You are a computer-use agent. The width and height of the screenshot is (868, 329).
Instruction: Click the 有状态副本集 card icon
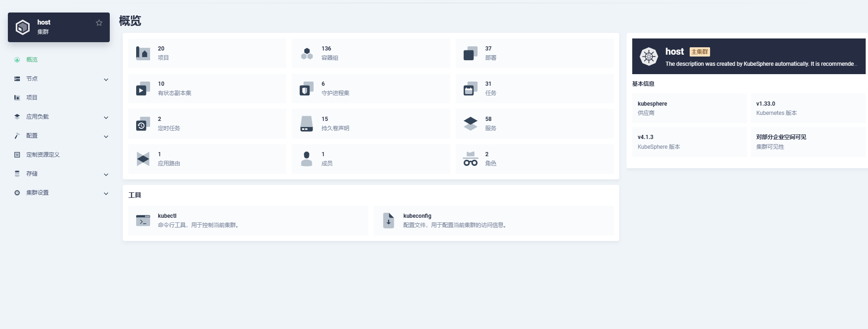[143, 89]
